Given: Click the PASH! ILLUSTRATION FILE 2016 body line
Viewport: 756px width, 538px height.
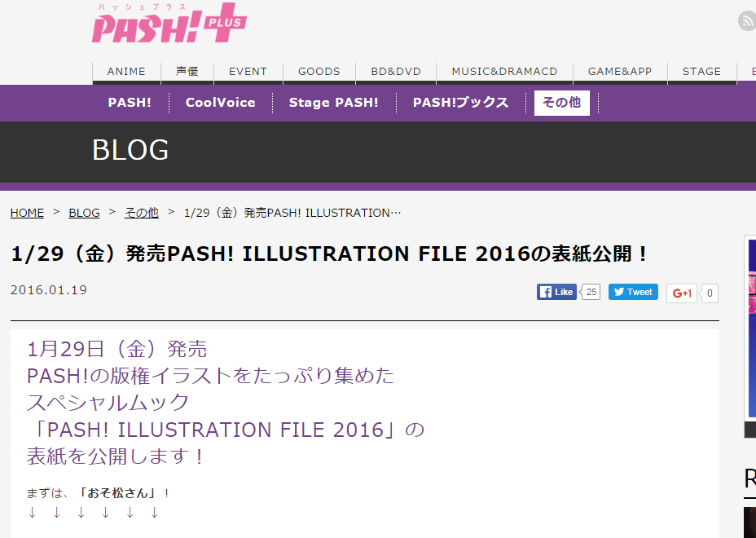Looking at the screenshot, I should [226, 430].
